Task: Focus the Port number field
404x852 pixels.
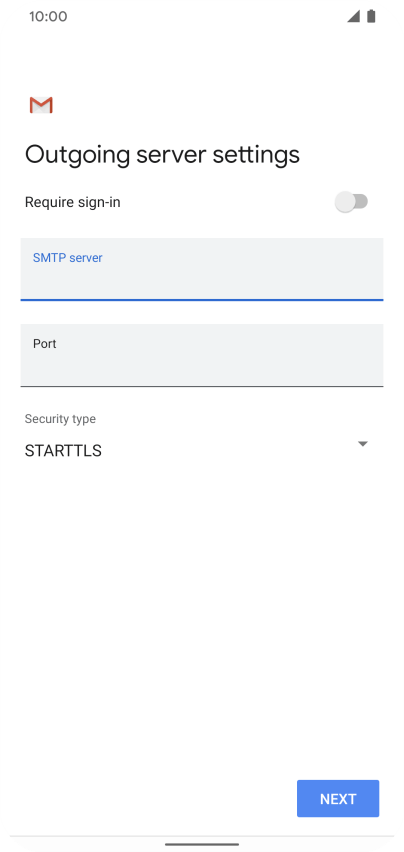Action: point(202,355)
